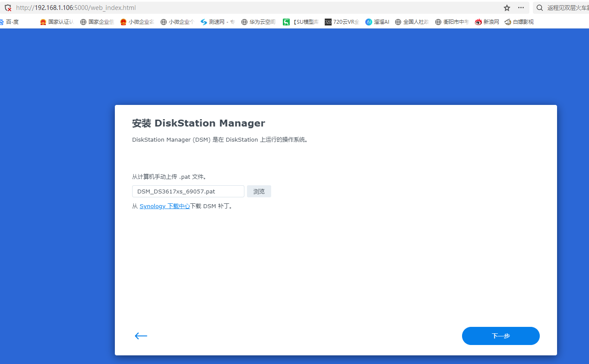Viewport: 589px width, 364px height.
Task: Open the SU模型库 bookmark
Action: tap(301, 22)
